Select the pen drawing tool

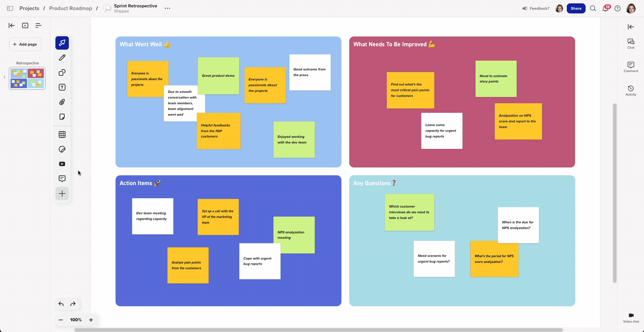click(62, 58)
